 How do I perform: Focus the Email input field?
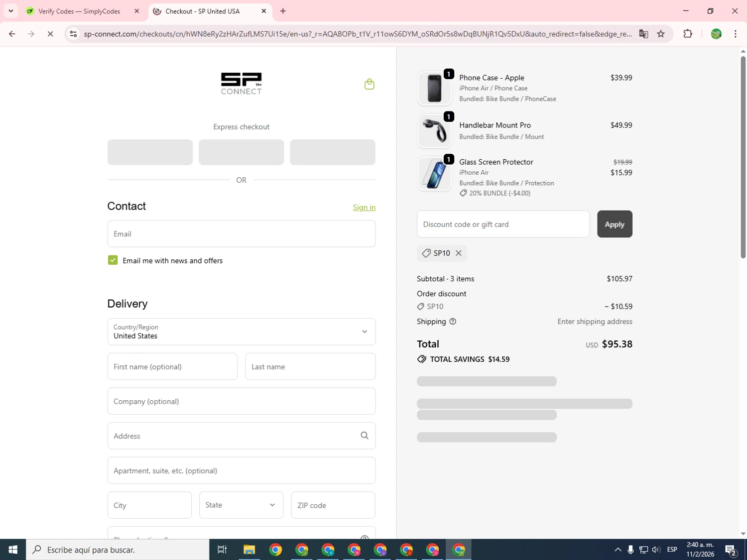click(242, 233)
